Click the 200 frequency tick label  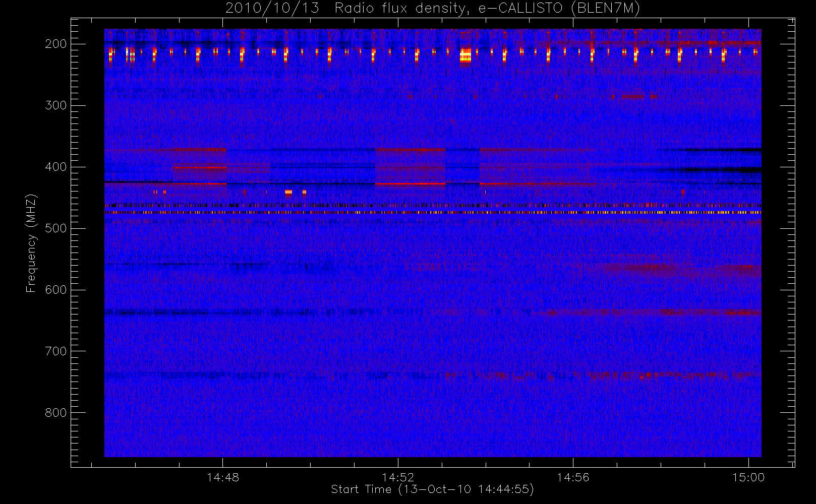[x=56, y=44]
